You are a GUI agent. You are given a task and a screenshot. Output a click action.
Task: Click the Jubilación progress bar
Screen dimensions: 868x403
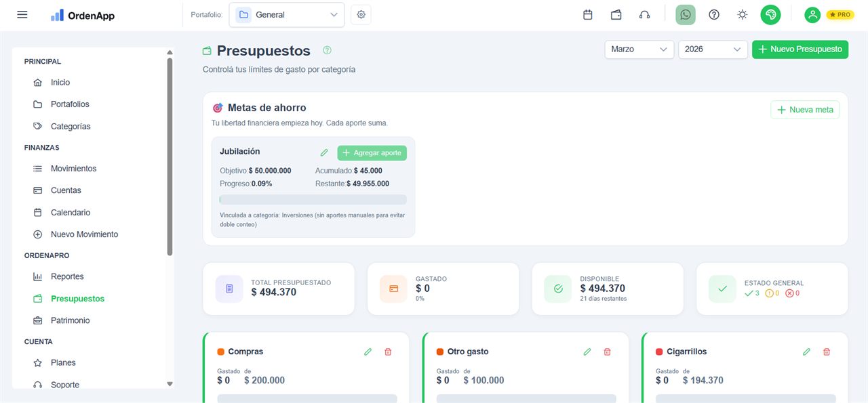coord(312,199)
